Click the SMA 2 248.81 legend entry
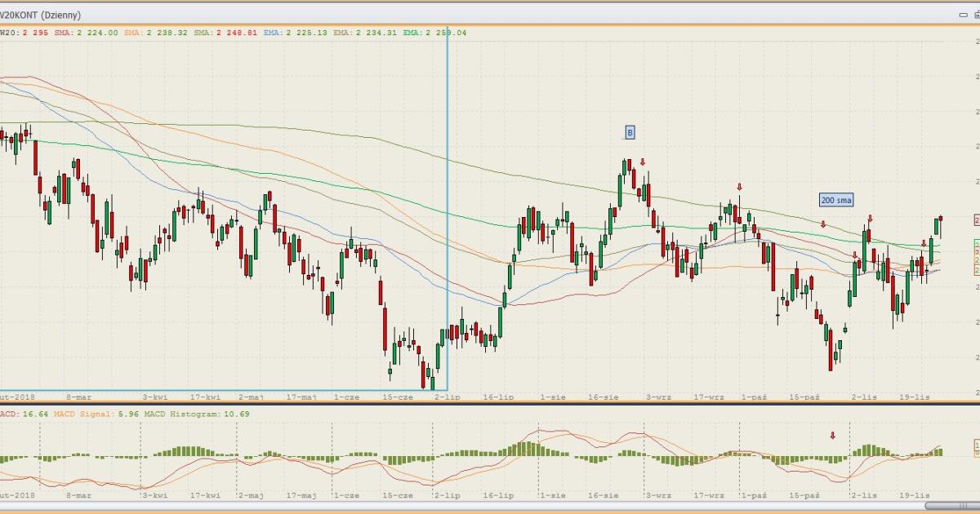The image size is (980, 514). pyautogui.click(x=226, y=33)
